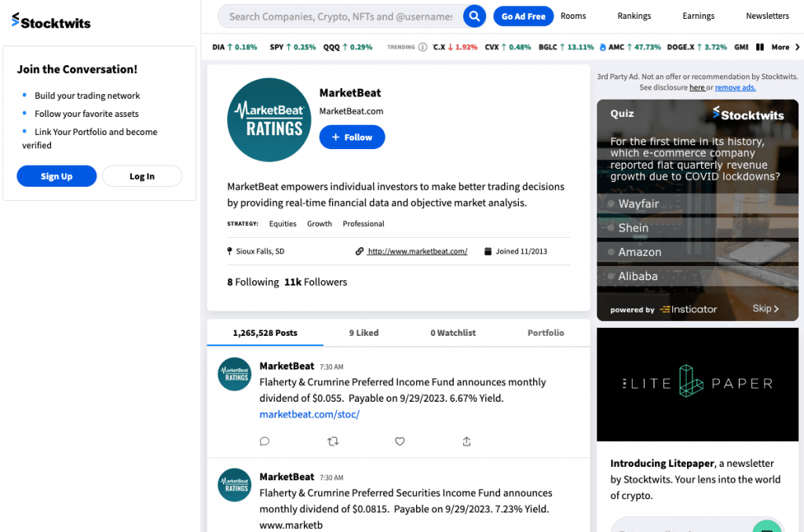Screen dimensions: 804x532
Task: Repost MarketBeat's dividend announcement
Action: coord(333,441)
